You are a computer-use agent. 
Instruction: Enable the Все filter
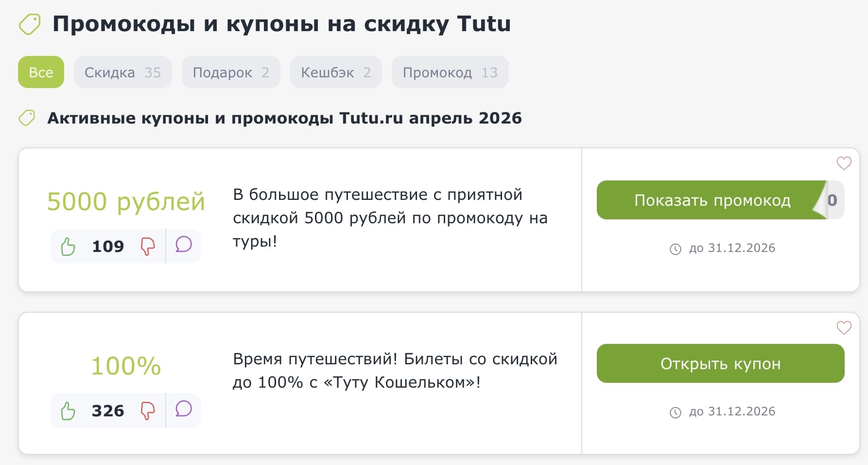point(41,72)
